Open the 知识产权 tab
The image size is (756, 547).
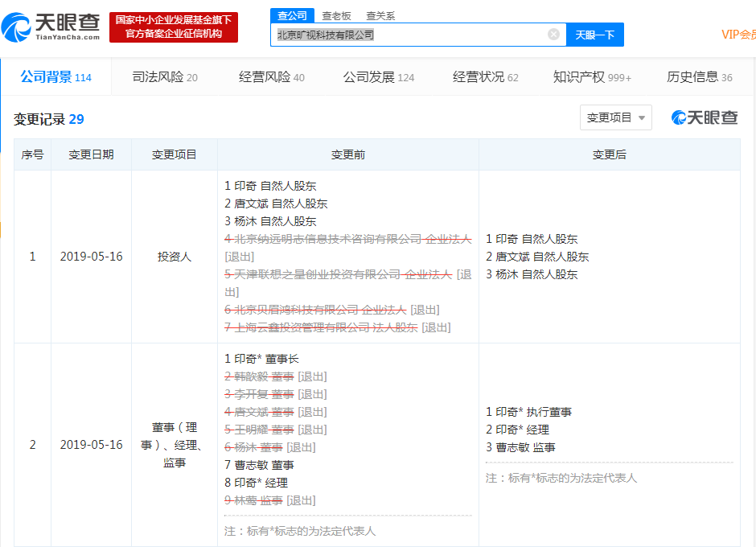(x=592, y=77)
